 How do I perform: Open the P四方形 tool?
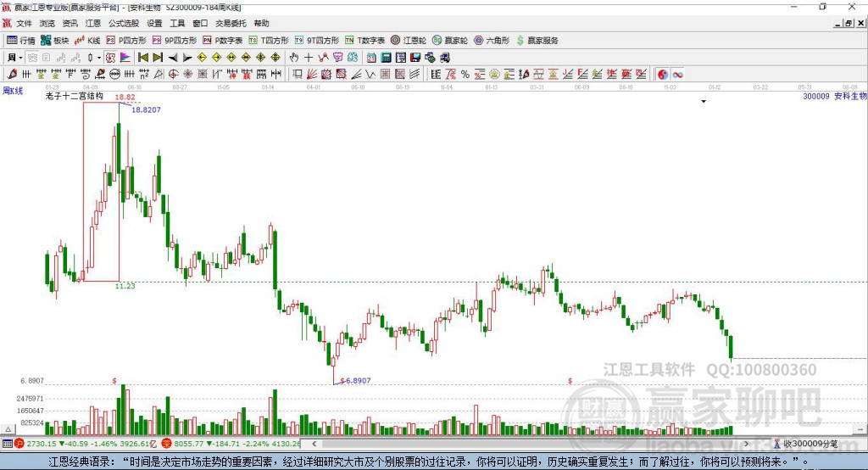click(x=127, y=41)
